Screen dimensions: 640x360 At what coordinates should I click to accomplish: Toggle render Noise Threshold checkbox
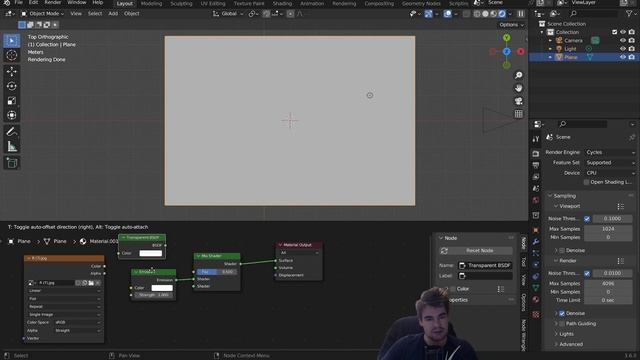click(587, 273)
